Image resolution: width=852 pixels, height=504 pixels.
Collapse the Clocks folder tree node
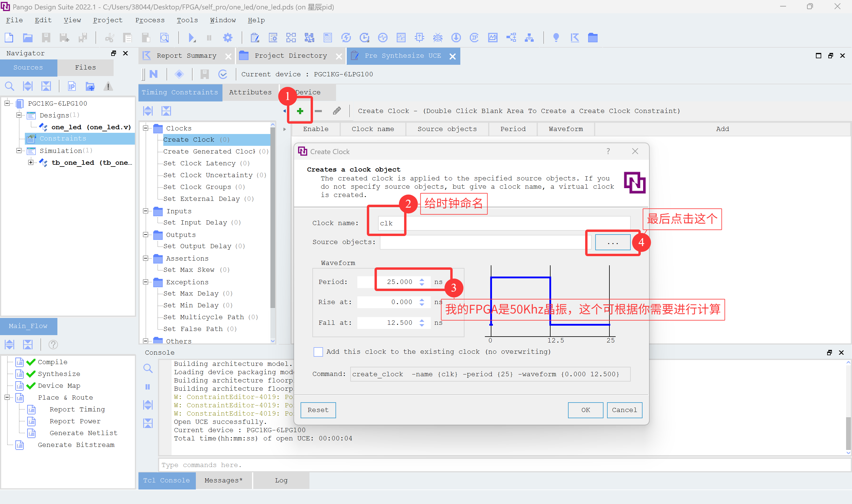tap(146, 128)
